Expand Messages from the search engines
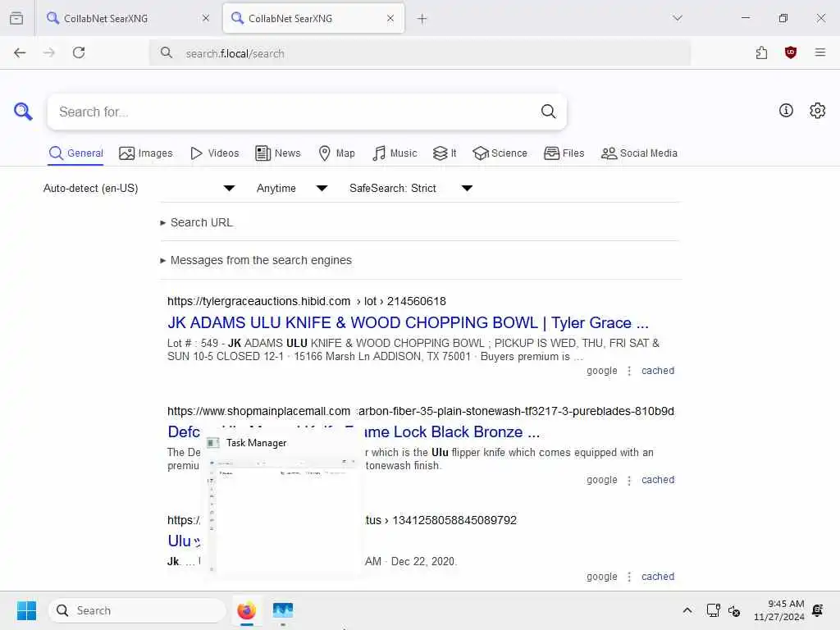Viewport: 840px width, 630px height. (x=256, y=260)
